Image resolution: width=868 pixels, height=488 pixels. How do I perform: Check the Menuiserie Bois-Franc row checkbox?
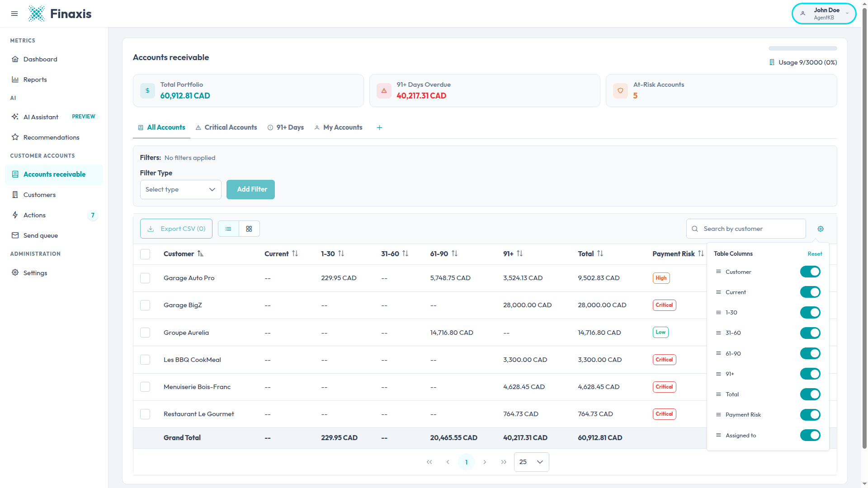coord(145,387)
